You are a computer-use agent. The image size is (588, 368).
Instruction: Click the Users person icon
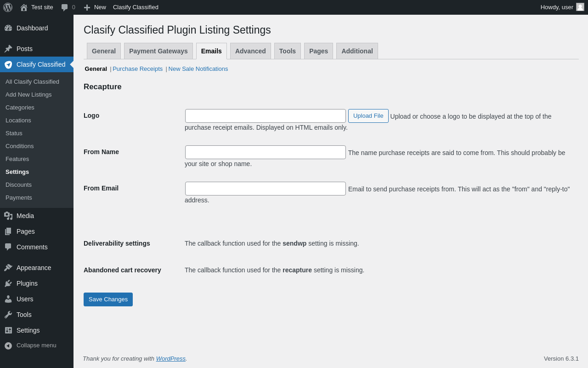(x=8, y=299)
